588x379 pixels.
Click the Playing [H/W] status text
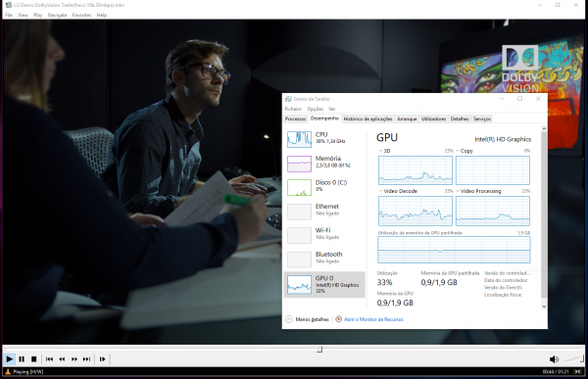[x=28, y=372]
